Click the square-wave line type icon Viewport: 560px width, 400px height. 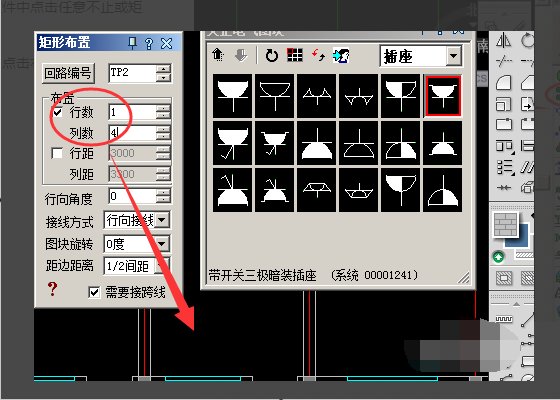tap(504, 319)
